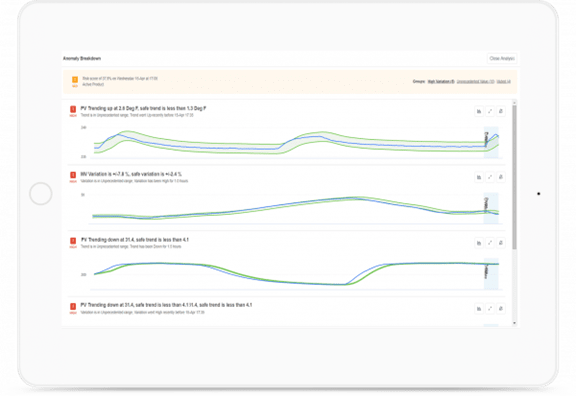The width and height of the screenshot is (576, 396).
Task: Click rightmost action icon in MV Variation row
Action: click(501, 177)
